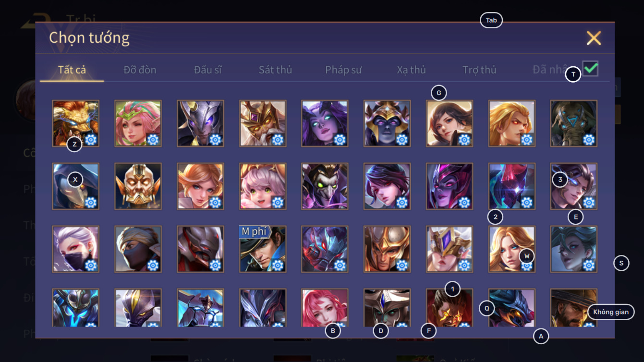Open gear settings on pink-haired elf hero
This screenshot has width=644, height=362.
coord(153,140)
